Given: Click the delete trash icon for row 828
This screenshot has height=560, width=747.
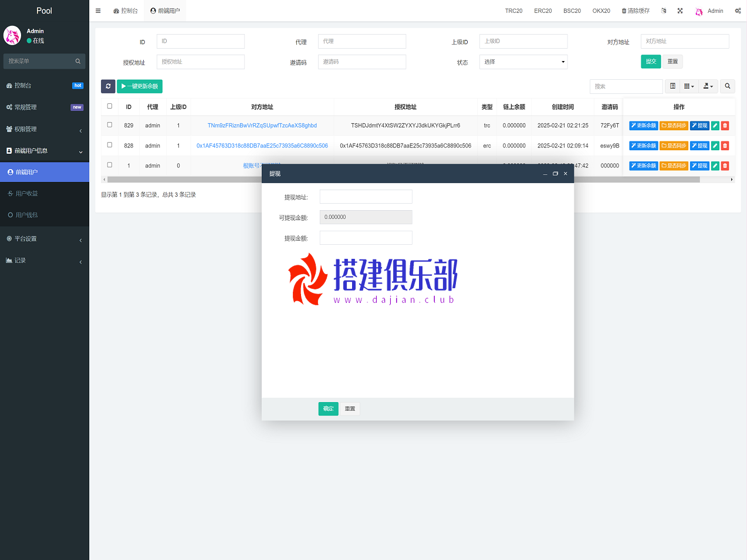Looking at the screenshot, I should pyautogui.click(x=725, y=146).
